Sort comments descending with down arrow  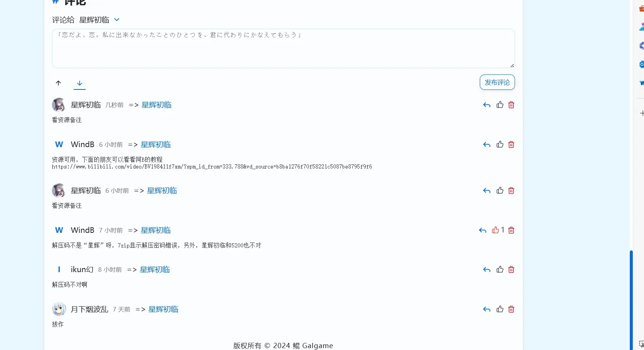[80, 83]
